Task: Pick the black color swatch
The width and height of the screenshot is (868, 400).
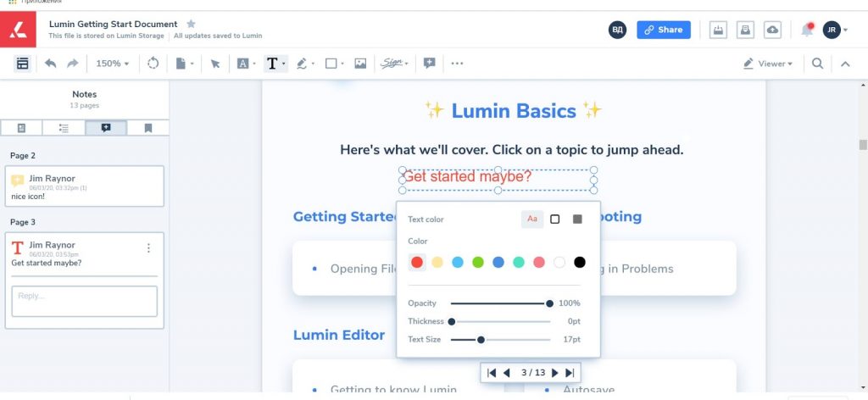Action: pos(580,262)
